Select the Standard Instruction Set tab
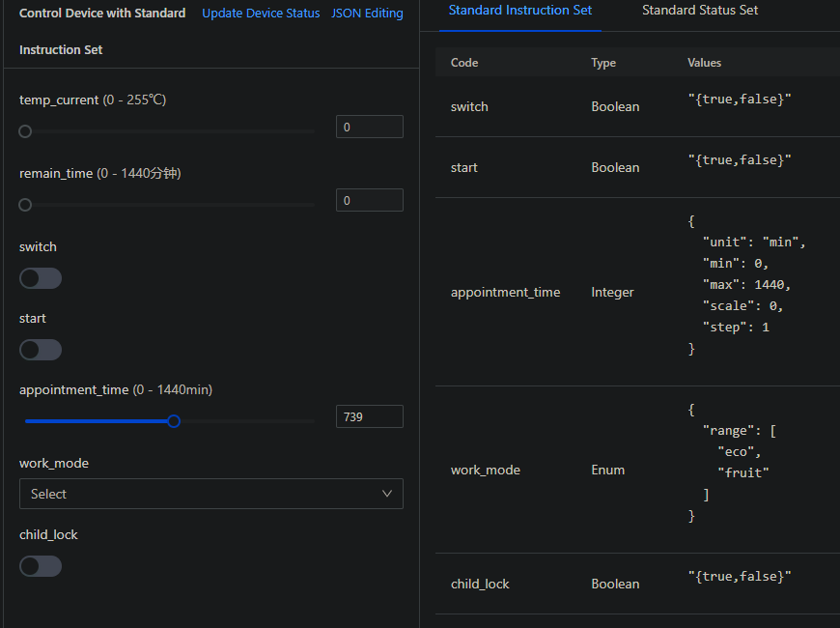This screenshot has height=628, width=840. [x=520, y=11]
